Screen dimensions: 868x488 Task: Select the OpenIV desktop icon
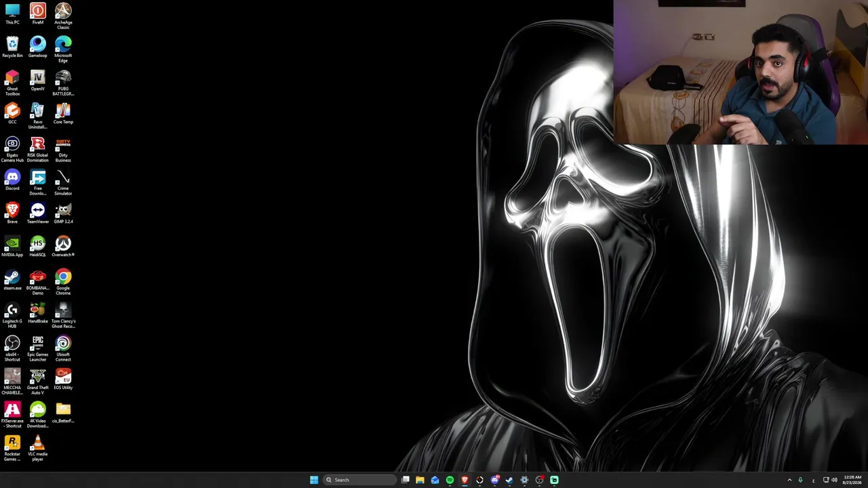37,81
